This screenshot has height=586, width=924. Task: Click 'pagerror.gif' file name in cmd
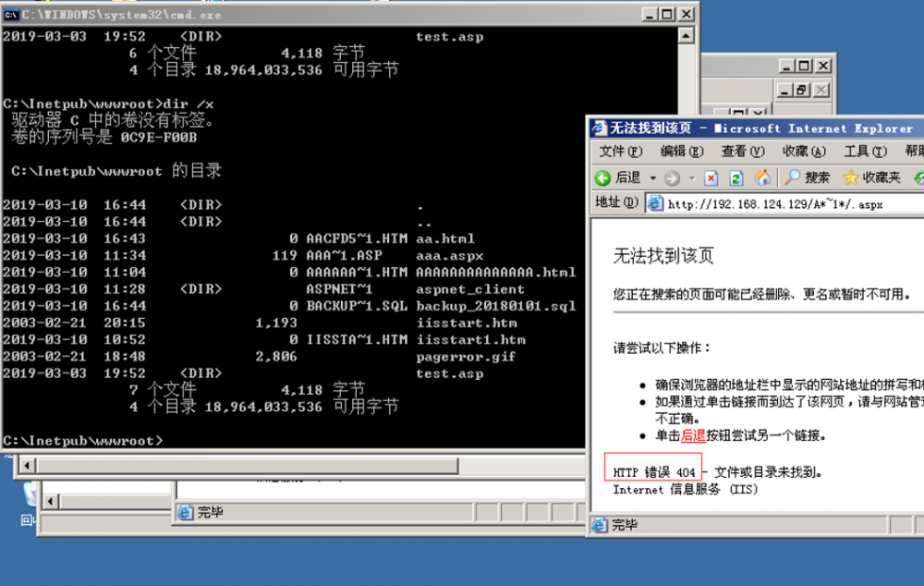coord(466,357)
